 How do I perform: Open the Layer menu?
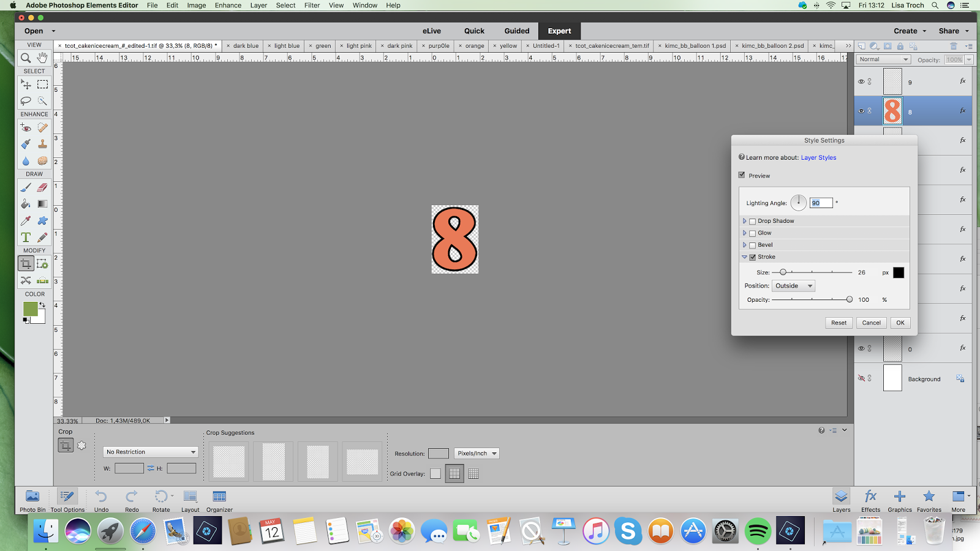point(258,5)
